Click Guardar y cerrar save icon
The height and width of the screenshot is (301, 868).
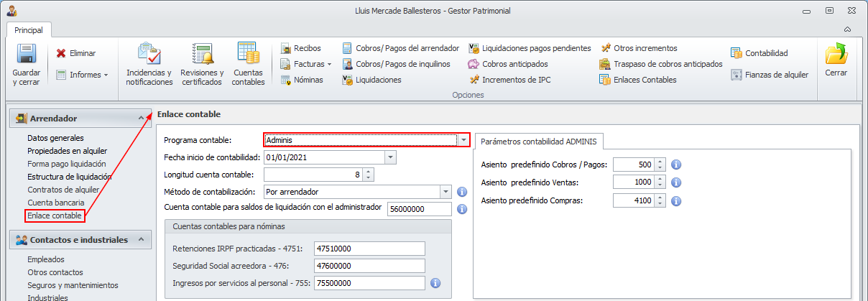[x=27, y=65]
